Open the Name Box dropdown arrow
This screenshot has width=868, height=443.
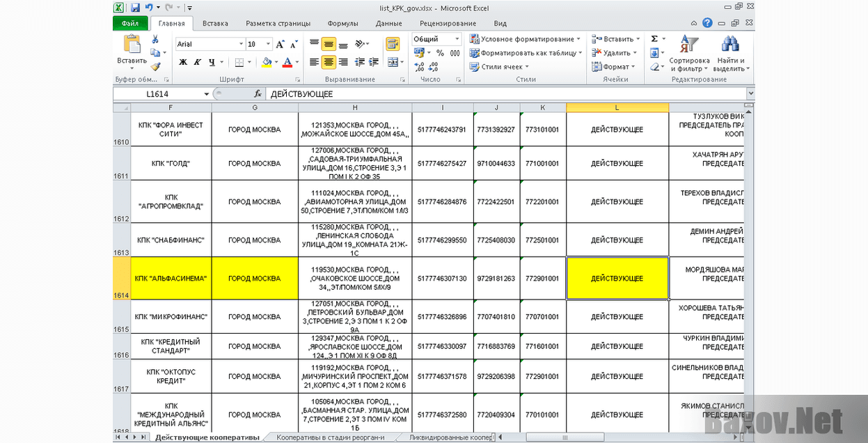pos(207,94)
